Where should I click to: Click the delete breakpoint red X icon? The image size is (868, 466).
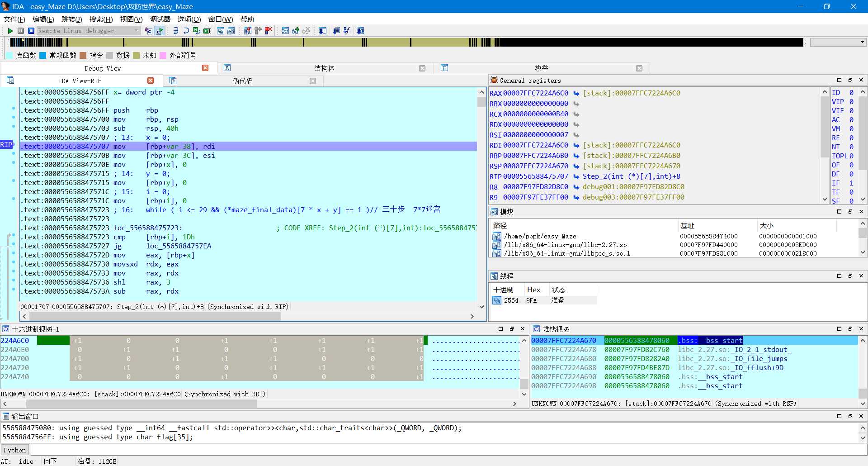coord(269,31)
